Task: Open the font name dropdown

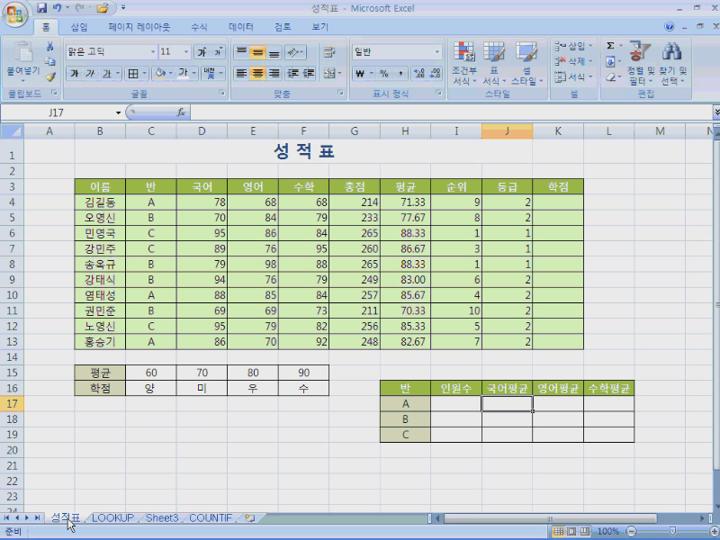Action: [x=153, y=52]
